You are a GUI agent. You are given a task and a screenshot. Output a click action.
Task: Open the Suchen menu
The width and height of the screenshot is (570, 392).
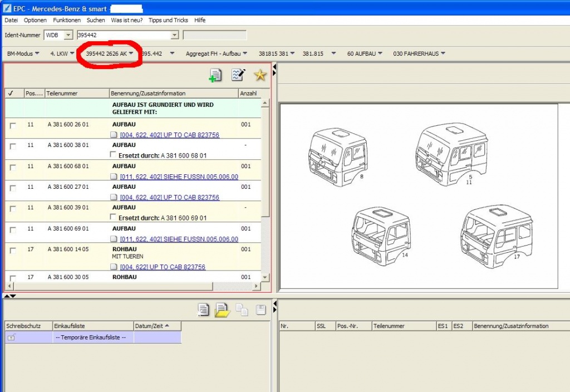[96, 21]
